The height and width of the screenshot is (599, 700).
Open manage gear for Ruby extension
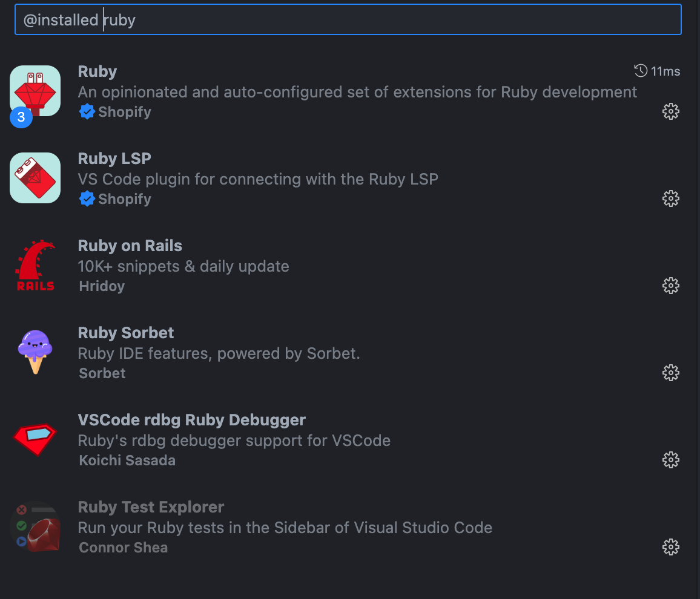point(670,111)
